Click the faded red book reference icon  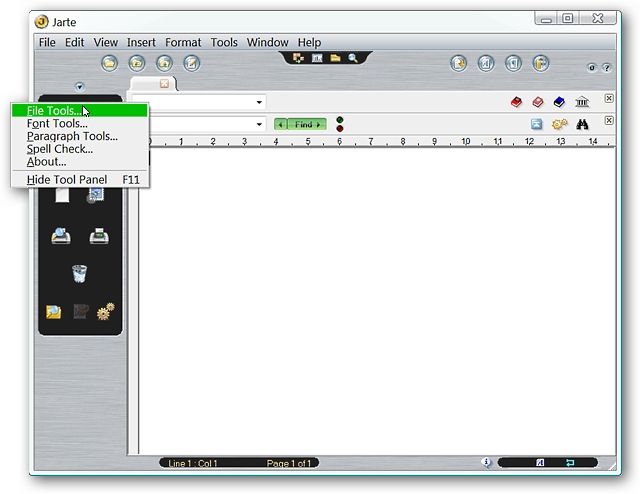[x=538, y=102]
